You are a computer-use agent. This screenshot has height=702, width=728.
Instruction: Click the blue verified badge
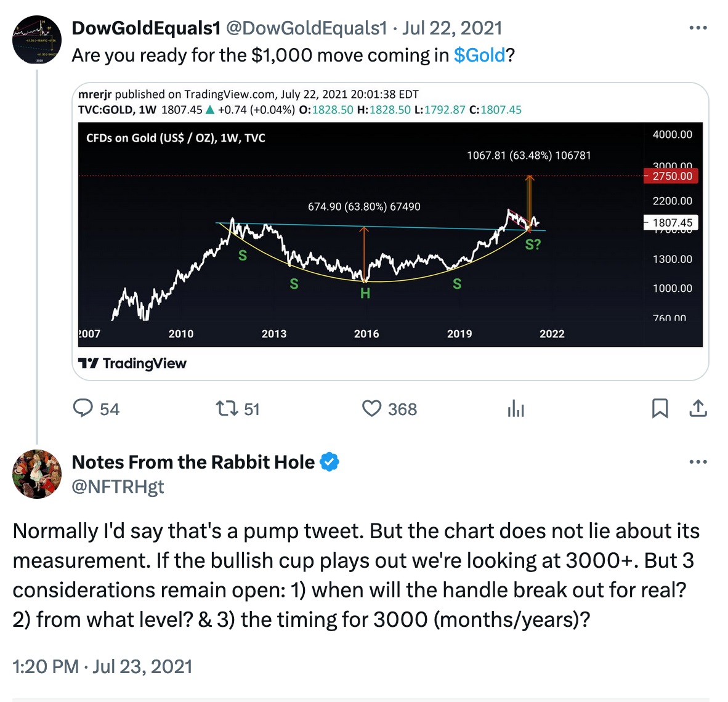pyautogui.click(x=330, y=462)
